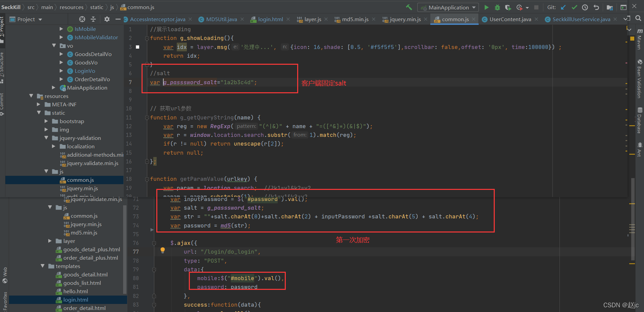Rollback changes with undo arrow icon

tap(596, 7)
